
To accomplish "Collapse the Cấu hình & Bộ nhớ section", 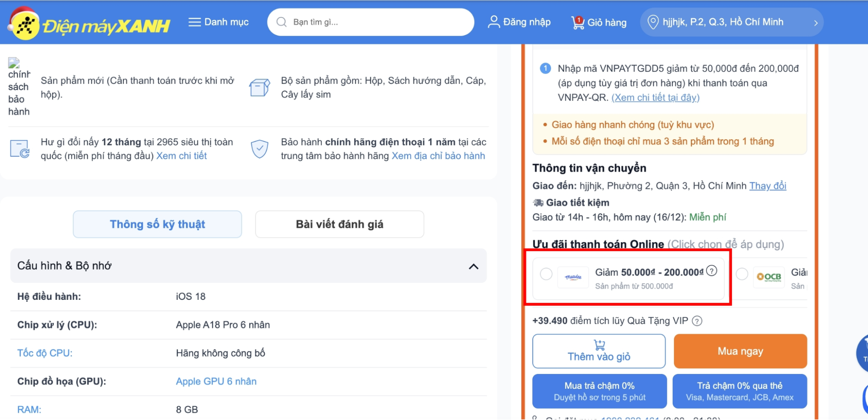I will tap(473, 266).
